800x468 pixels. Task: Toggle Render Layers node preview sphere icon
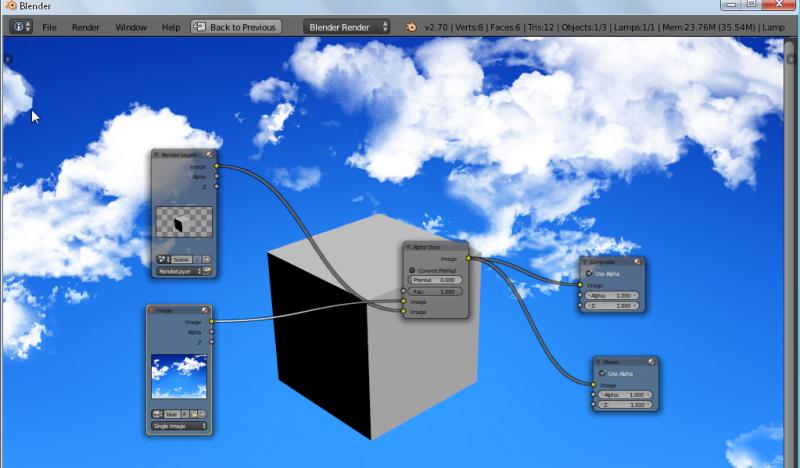[209, 154]
